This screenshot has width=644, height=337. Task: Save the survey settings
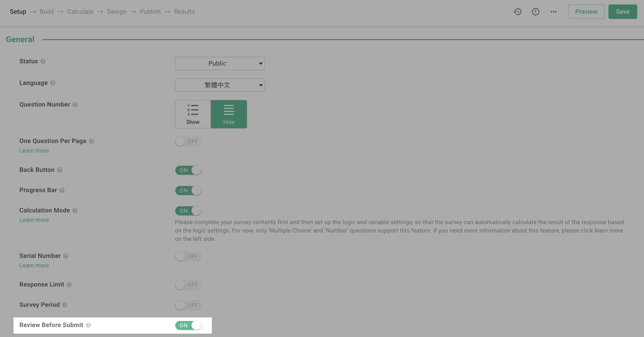[x=622, y=11]
